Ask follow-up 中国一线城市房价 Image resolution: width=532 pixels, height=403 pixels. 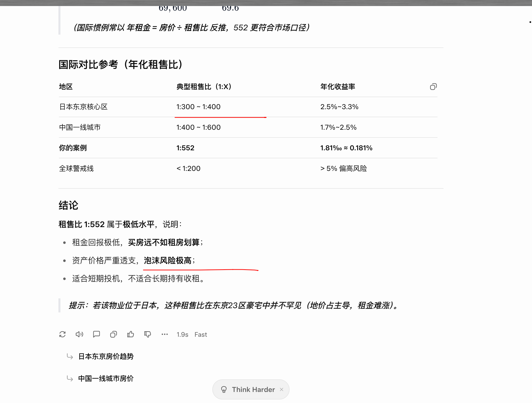pyautogui.click(x=106, y=378)
